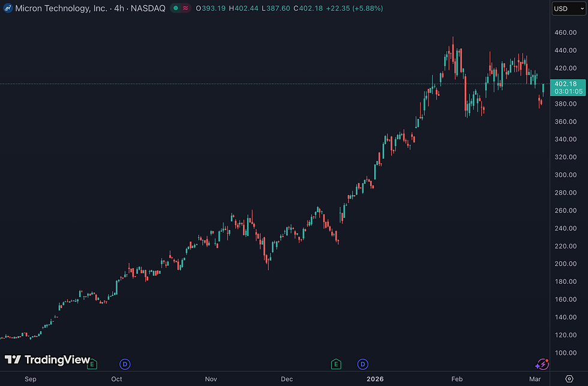Click the Micron company logo icon
The width and height of the screenshot is (588, 386).
pos(8,8)
